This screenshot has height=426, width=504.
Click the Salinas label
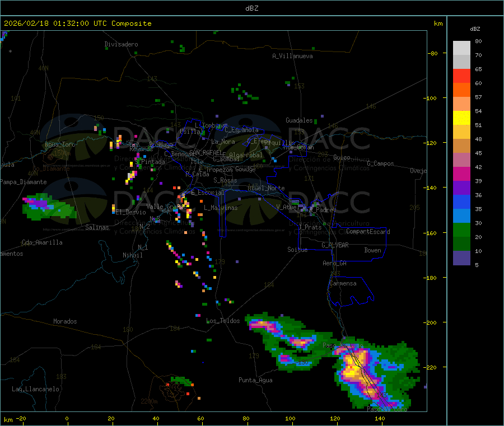point(97,227)
